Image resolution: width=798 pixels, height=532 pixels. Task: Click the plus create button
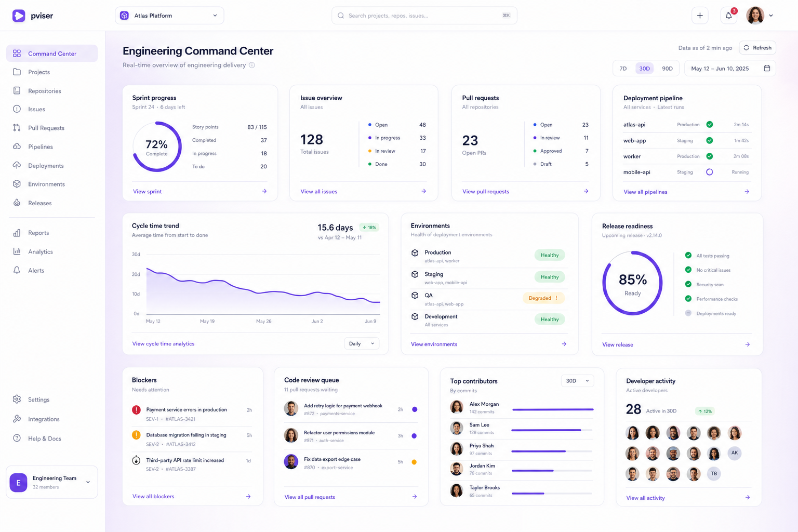700,16
